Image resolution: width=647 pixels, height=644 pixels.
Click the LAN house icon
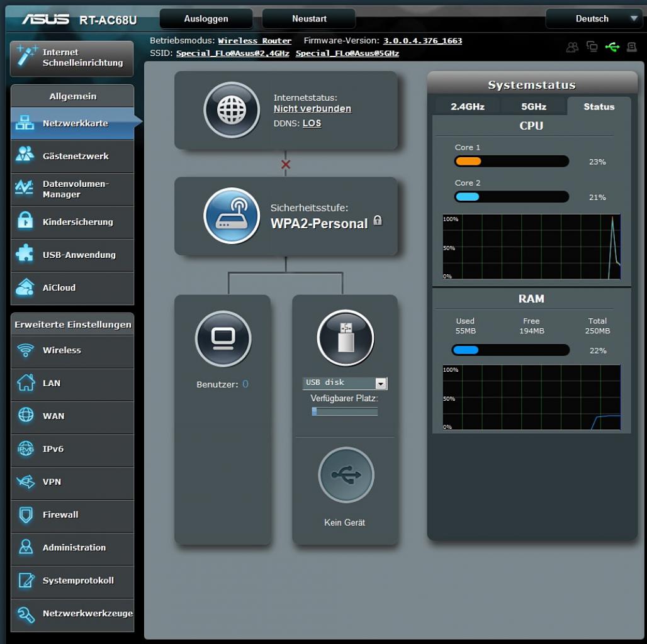[x=26, y=382]
